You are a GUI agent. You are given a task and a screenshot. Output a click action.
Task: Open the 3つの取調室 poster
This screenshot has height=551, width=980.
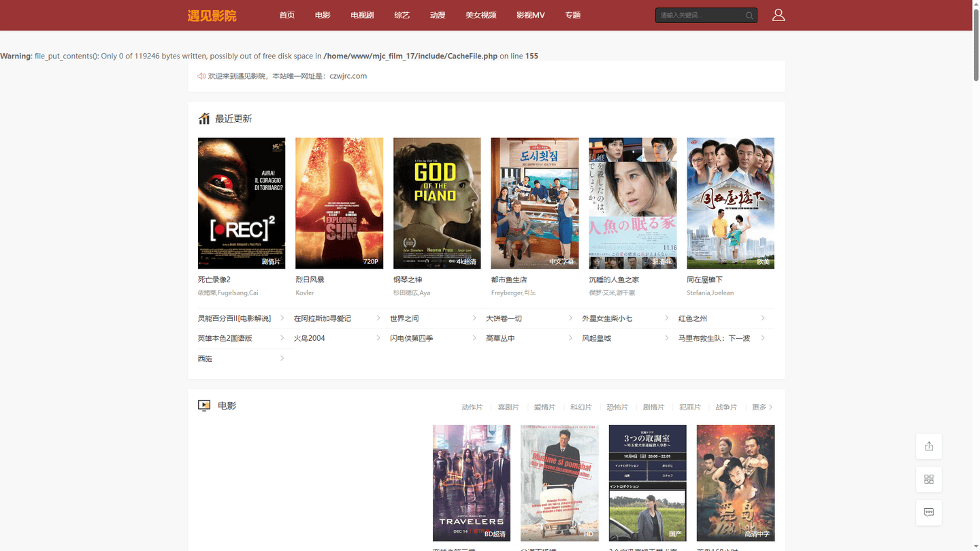coord(647,483)
